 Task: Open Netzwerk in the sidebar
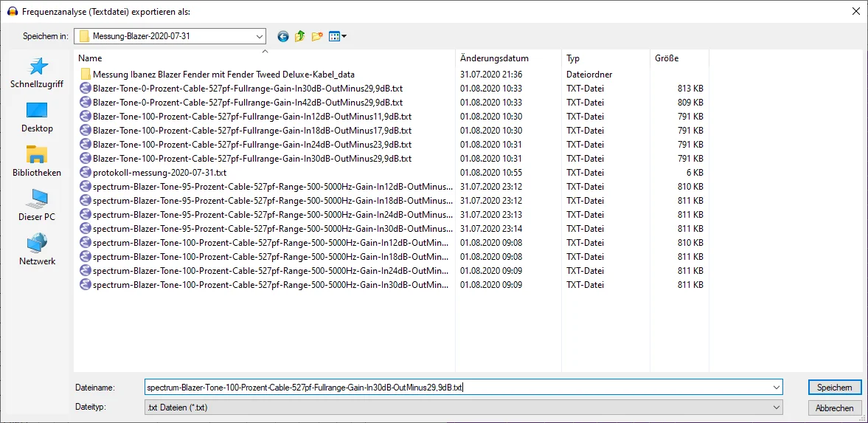pos(37,250)
